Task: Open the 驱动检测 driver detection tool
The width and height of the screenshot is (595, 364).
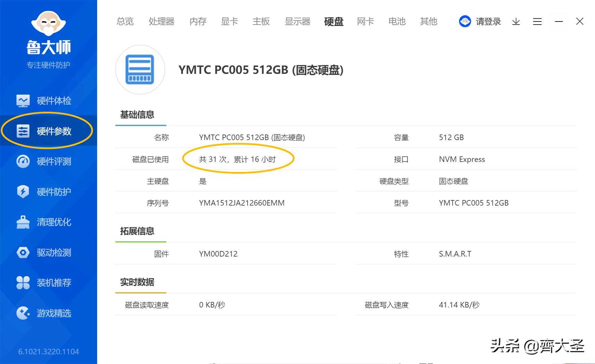Action: coord(49,253)
